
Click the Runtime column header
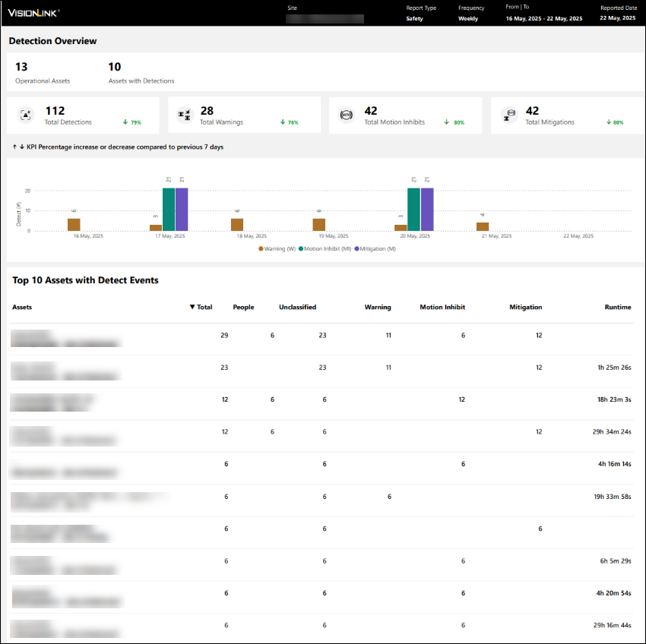coord(617,308)
